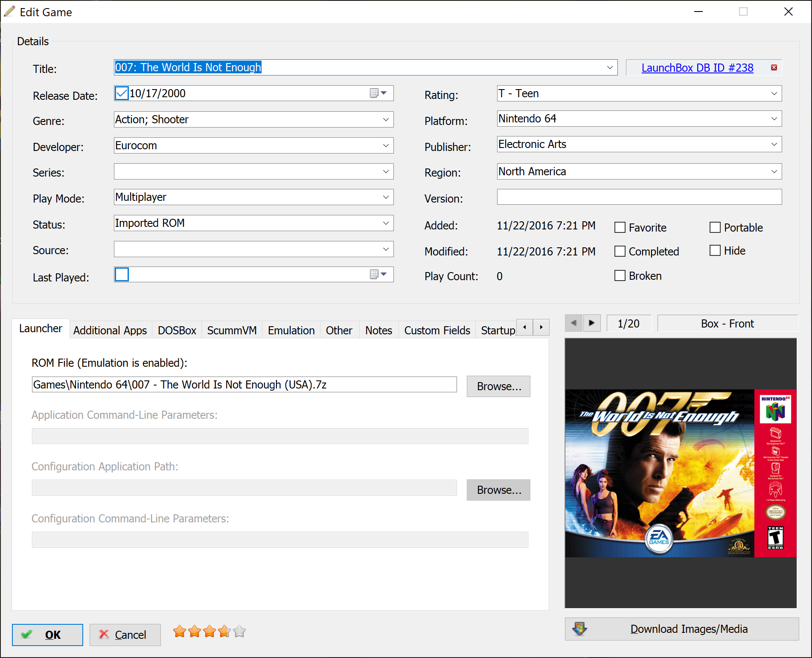Image resolution: width=812 pixels, height=658 pixels.
Task: Click the ROM File path field
Action: [244, 384]
